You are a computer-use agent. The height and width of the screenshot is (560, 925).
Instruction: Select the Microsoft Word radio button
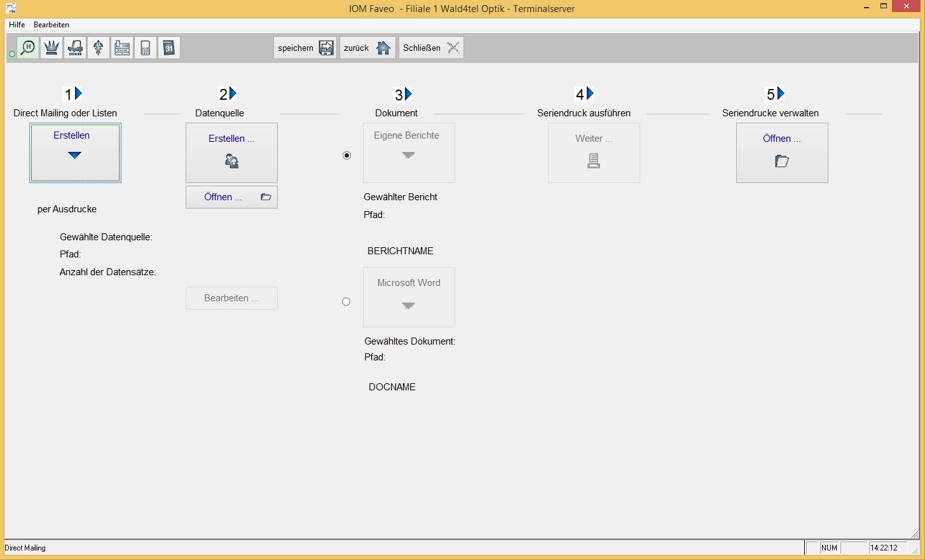[346, 302]
